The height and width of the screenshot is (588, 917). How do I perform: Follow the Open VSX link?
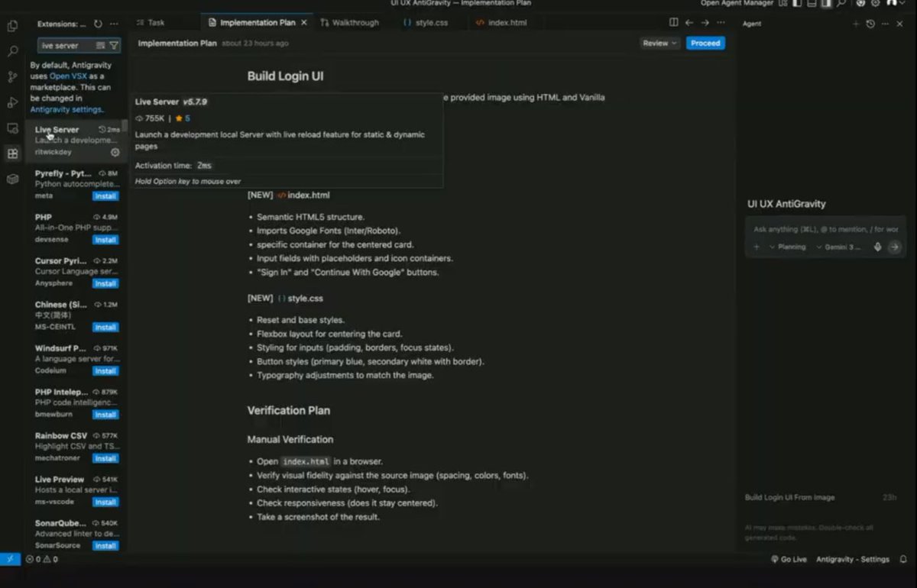coord(67,76)
